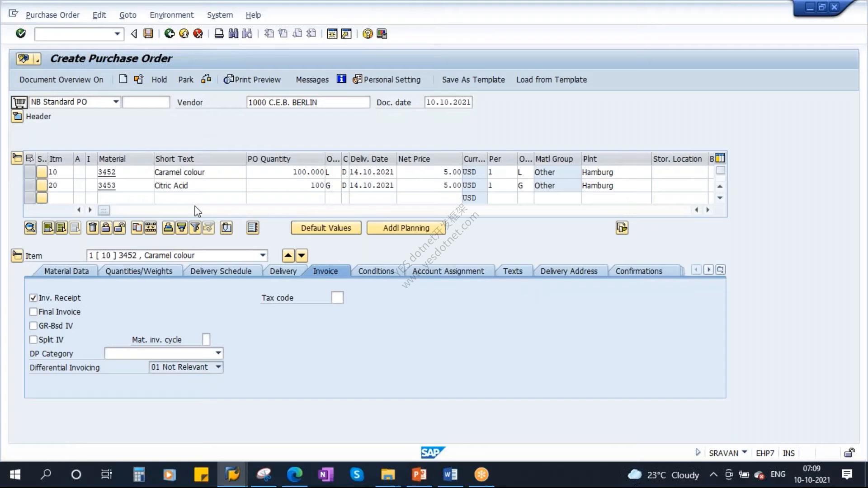Screen dimensions: 868x488
Task: Open the DP Category dropdown
Action: [218, 353]
